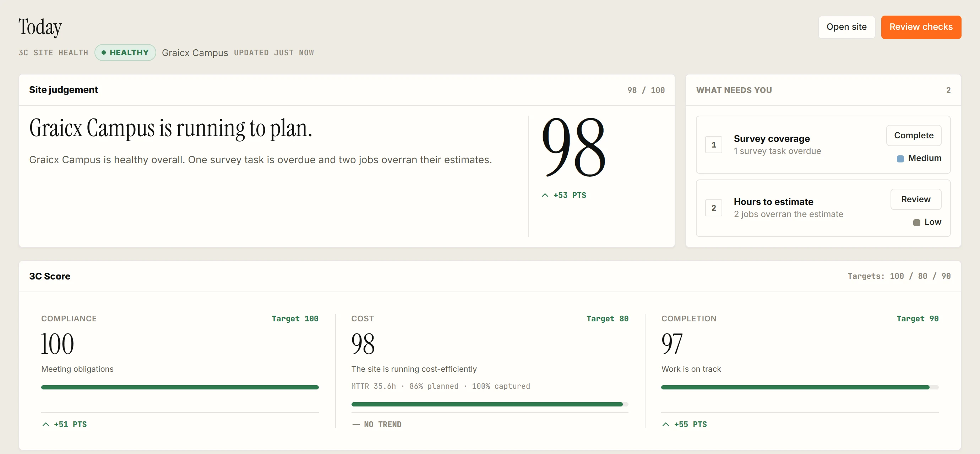980x454 pixels.
Task: Click the up arrow beside +53 PTS
Action: pyautogui.click(x=545, y=195)
